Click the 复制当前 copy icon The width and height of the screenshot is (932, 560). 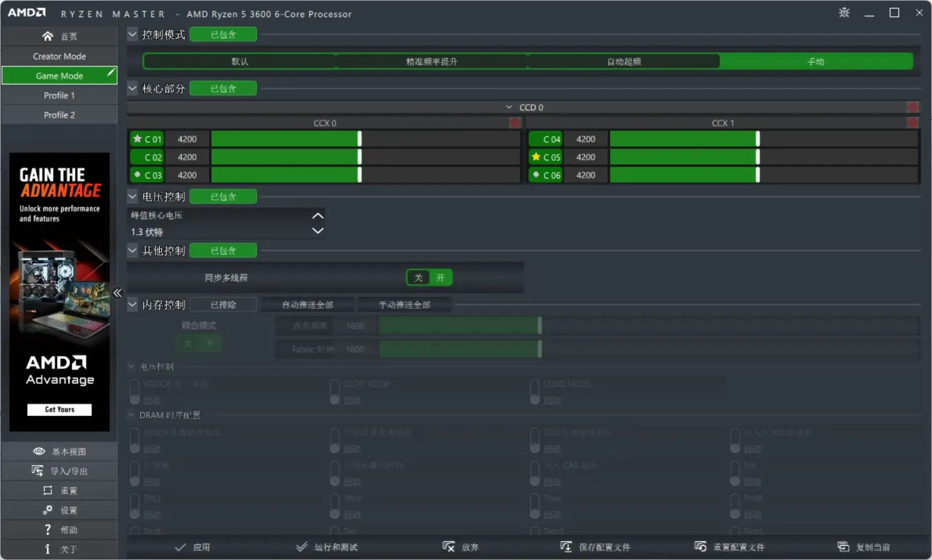pyautogui.click(x=843, y=547)
